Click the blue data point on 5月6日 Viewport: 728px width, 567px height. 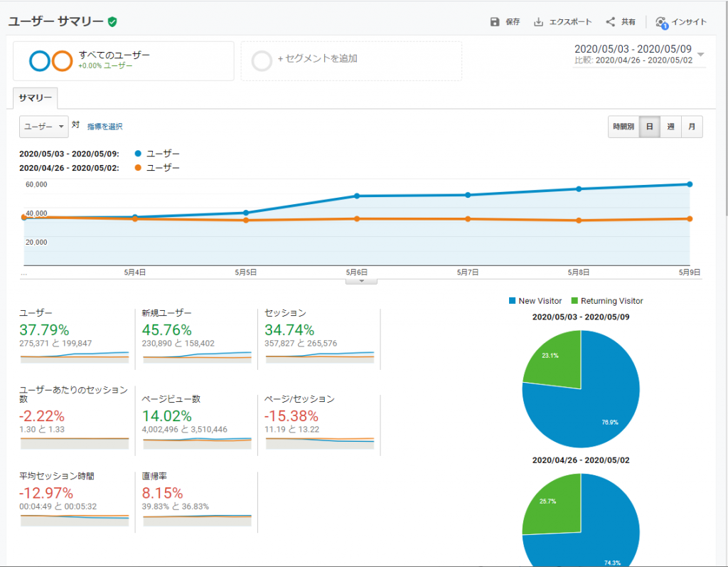coord(357,196)
